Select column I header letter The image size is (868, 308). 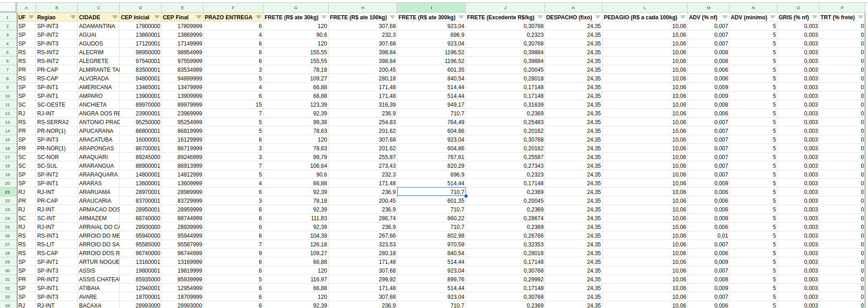pyautogui.click(x=431, y=8)
